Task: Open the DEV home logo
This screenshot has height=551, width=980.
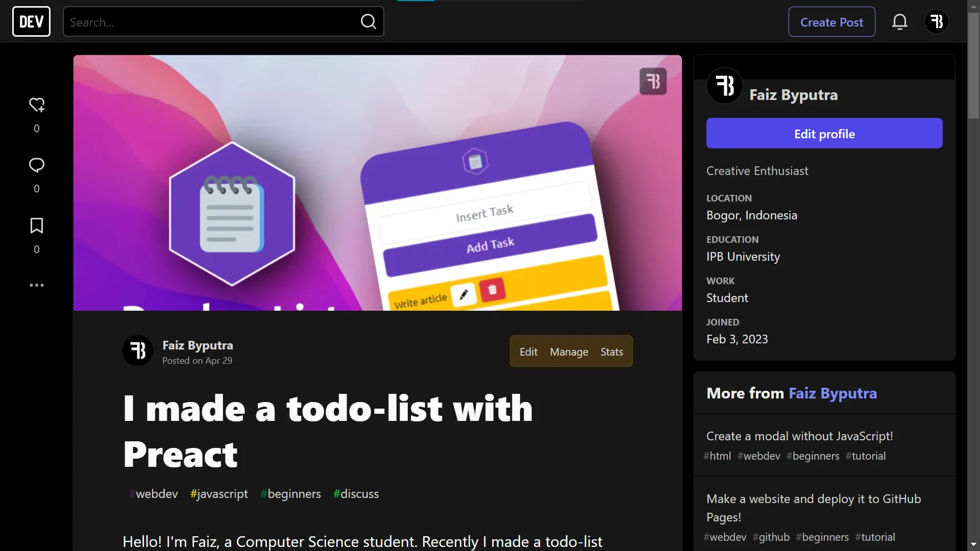Action: pos(31,21)
